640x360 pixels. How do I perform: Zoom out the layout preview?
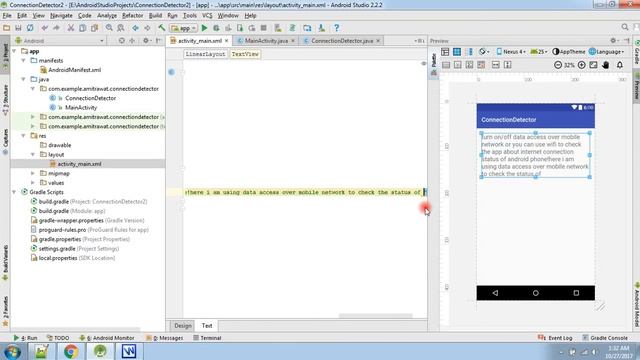pyautogui.click(x=558, y=65)
